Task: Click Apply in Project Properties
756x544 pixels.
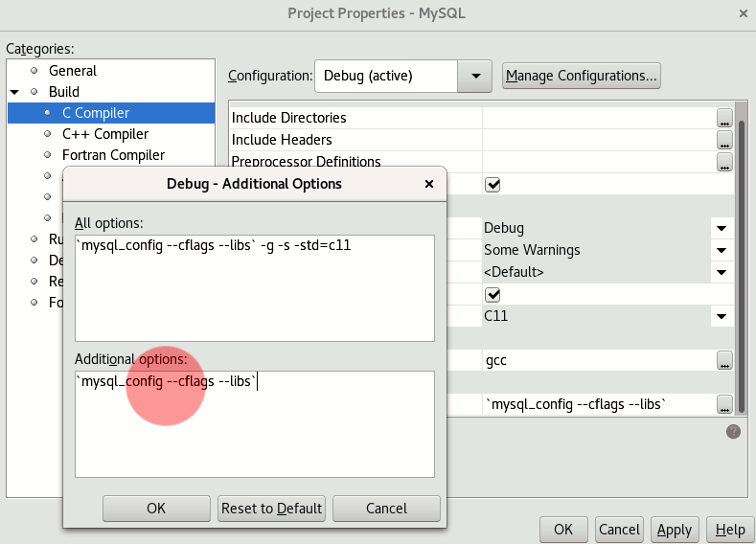Action: tap(675, 530)
